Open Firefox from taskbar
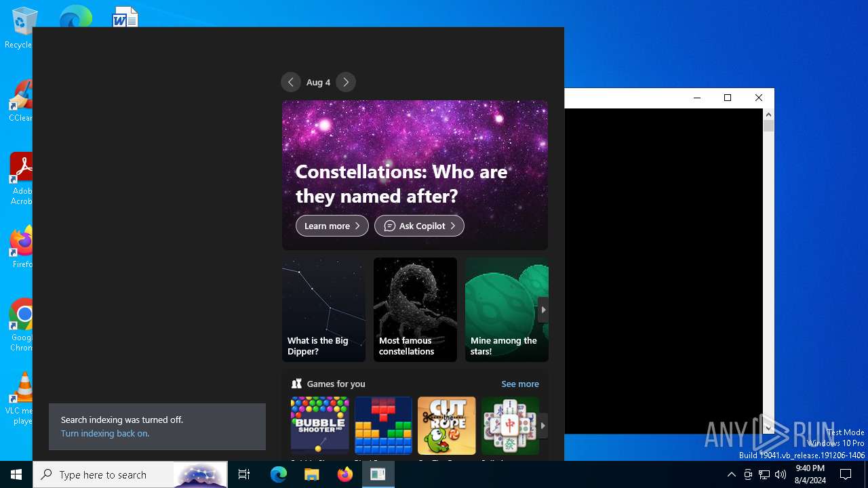The width and height of the screenshot is (868, 488). pyautogui.click(x=344, y=474)
